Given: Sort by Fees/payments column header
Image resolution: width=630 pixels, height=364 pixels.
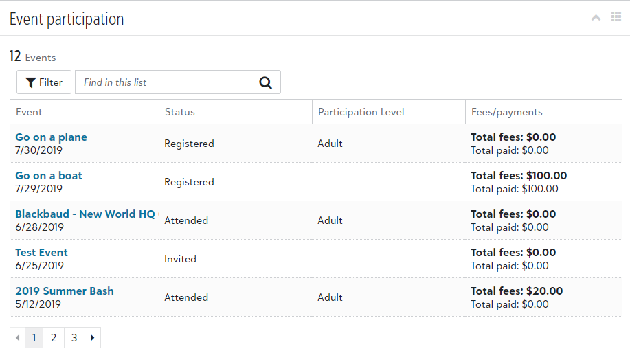Looking at the screenshot, I should click(506, 112).
